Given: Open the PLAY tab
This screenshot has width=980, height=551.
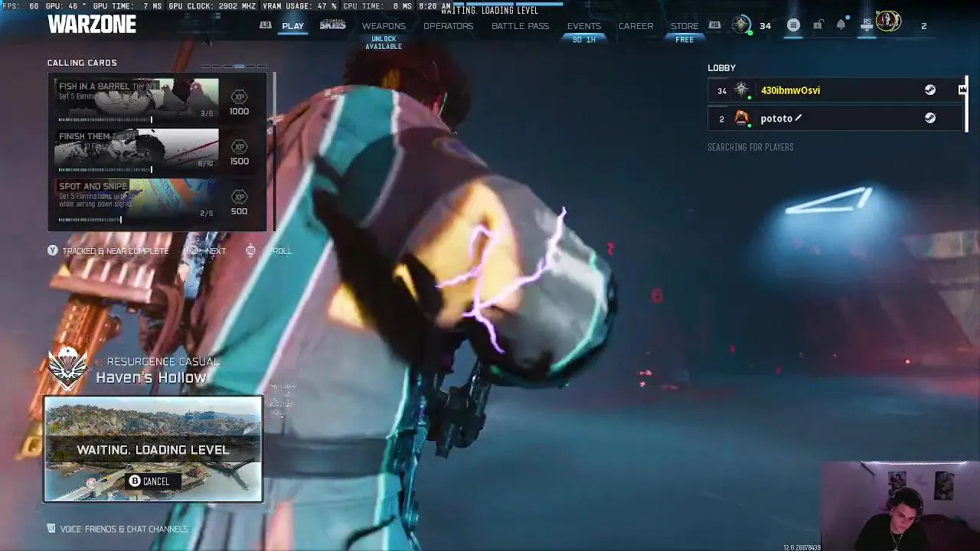Looking at the screenshot, I should (292, 26).
